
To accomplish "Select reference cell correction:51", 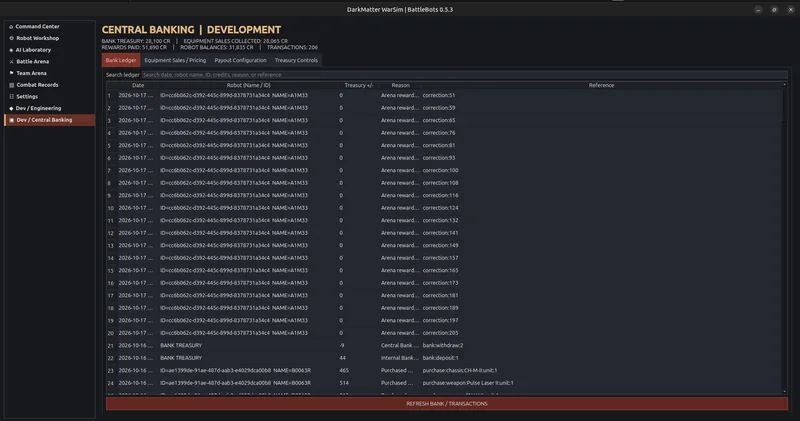I will (439, 95).
